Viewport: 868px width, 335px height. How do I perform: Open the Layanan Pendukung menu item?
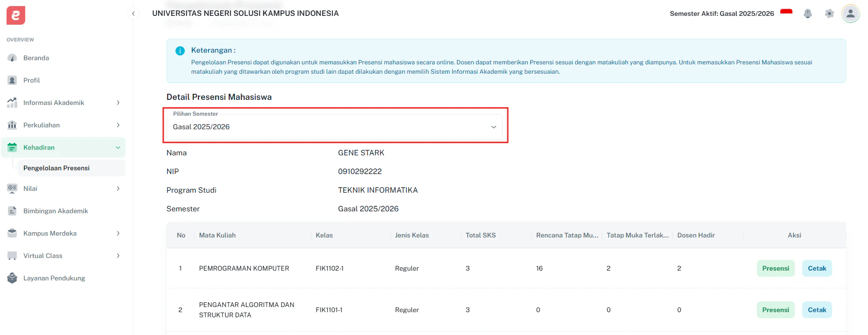click(x=63, y=278)
